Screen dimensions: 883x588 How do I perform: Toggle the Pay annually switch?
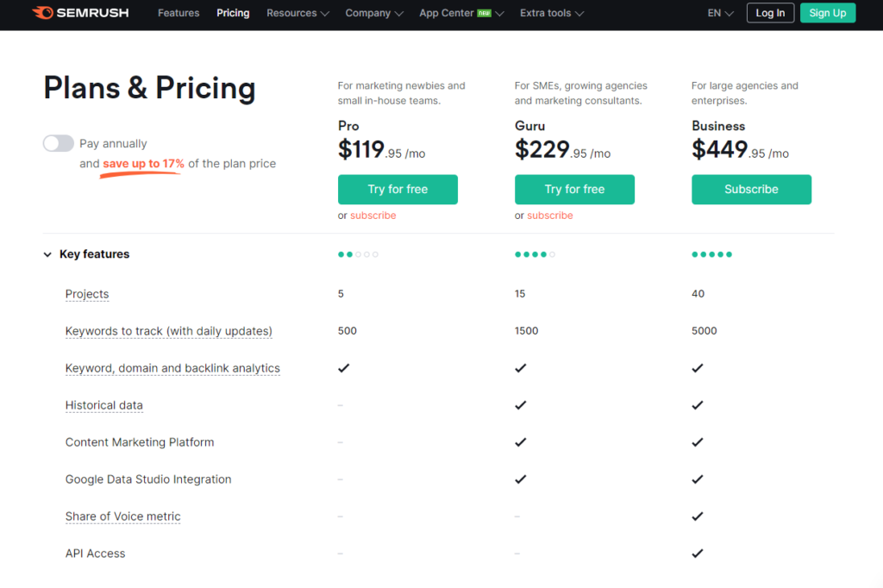tap(59, 143)
